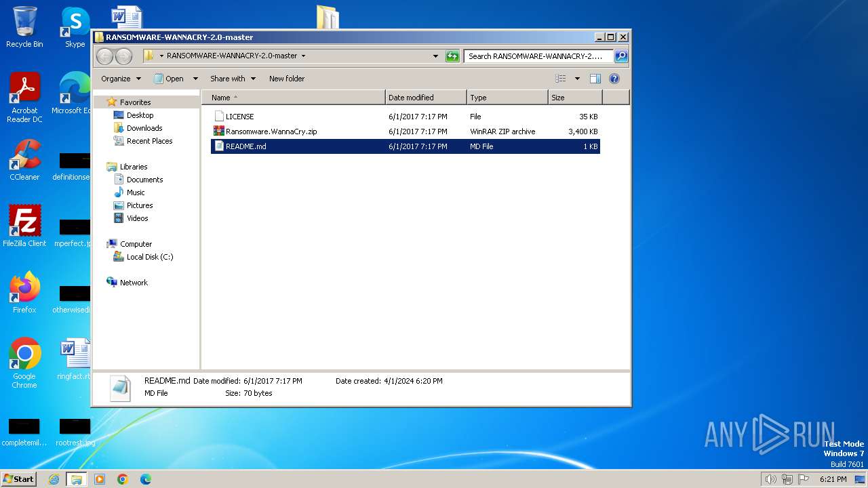The width and height of the screenshot is (868, 488).
Task: Open Recent Places in Favorites
Action: 149,141
